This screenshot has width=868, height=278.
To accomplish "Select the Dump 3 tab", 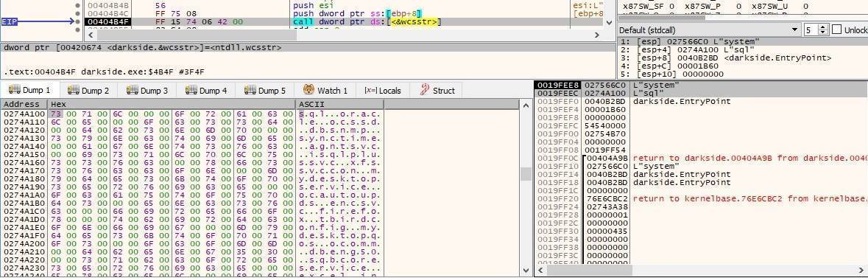I will [x=147, y=91].
